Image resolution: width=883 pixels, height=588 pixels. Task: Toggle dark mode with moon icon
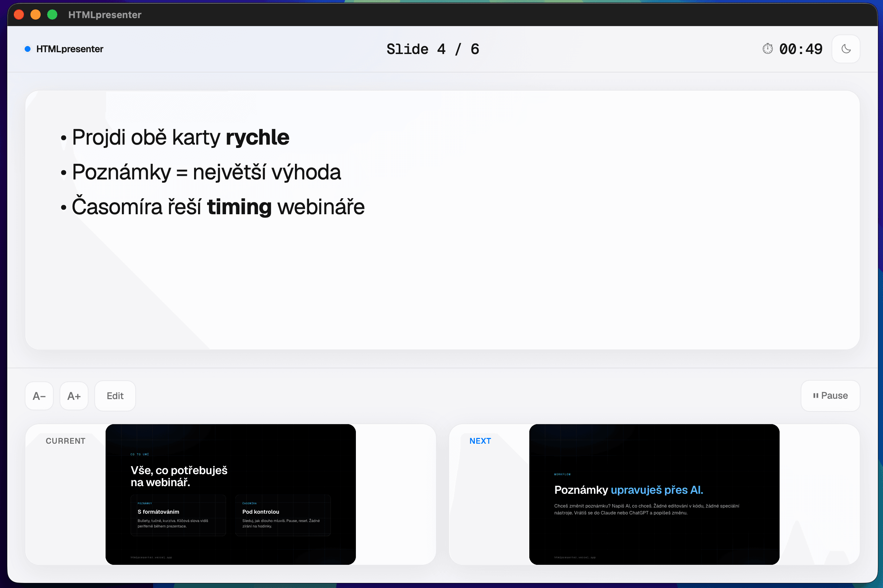(846, 49)
